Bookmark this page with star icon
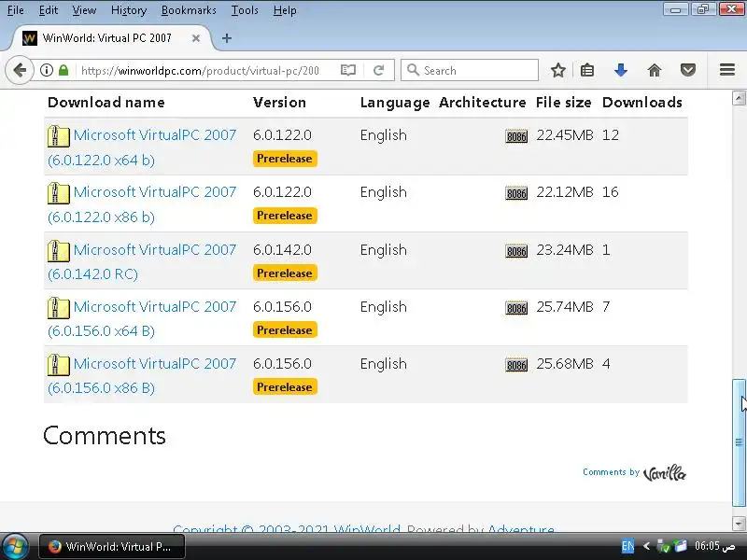 [557, 71]
